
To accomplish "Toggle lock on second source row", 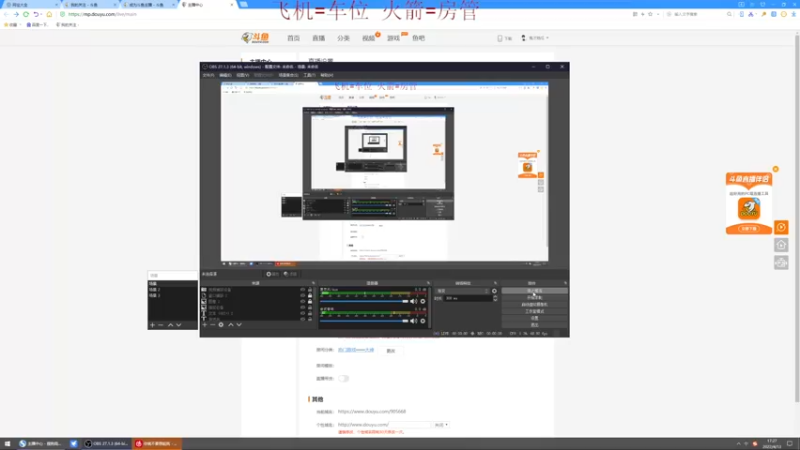I will click(x=310, y=295).
